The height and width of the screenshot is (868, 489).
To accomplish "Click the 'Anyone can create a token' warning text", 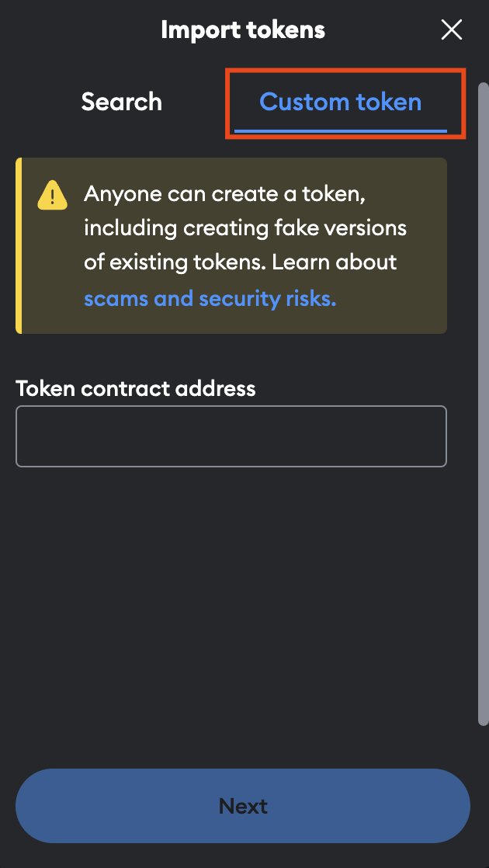I will [225, 194].
